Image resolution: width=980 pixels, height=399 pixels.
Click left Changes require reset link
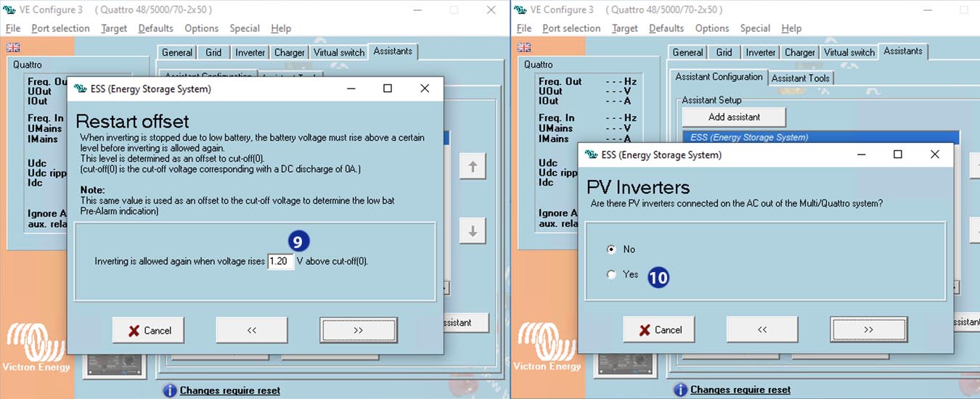[x=230, y=390]
